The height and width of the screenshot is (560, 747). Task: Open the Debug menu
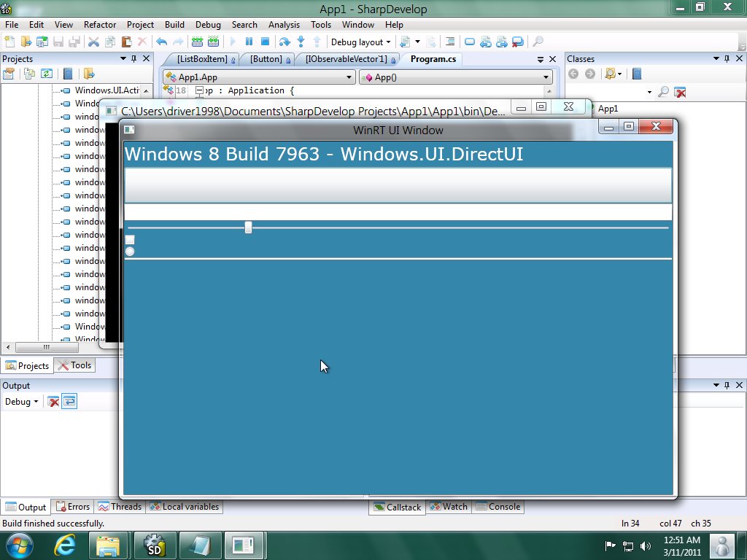[x=208, y=25]
